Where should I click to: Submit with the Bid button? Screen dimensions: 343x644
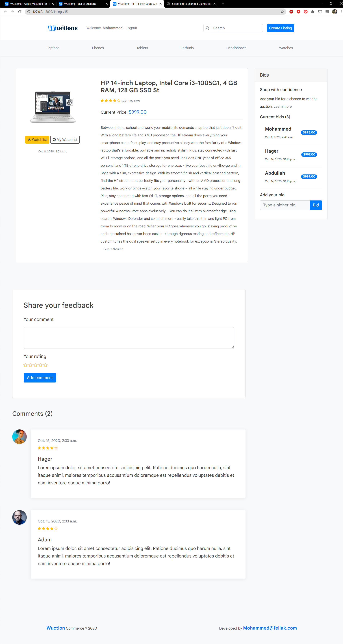[316, 205]
